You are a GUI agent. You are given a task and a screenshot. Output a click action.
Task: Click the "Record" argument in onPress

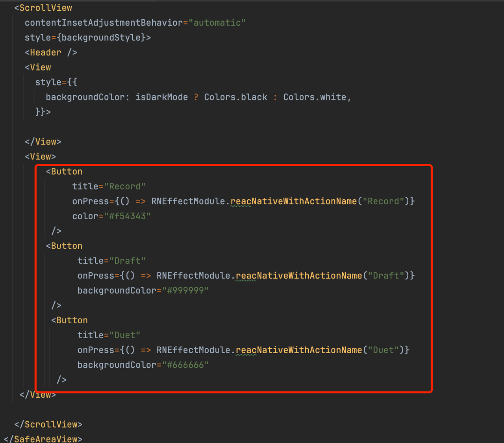pos(383,201)
